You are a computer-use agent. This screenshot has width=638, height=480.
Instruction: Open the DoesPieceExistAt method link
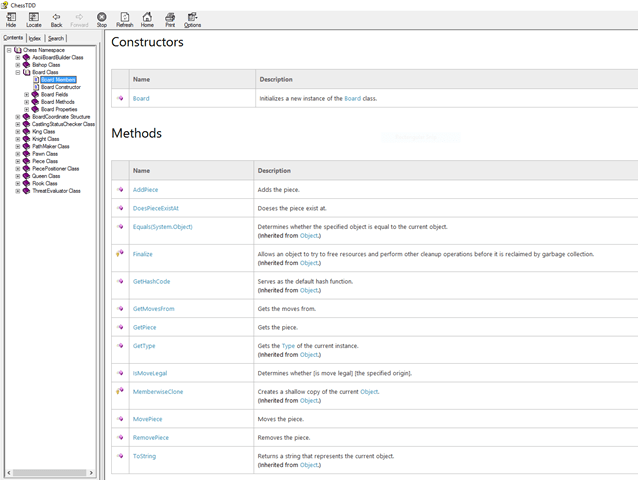point(155,208)
